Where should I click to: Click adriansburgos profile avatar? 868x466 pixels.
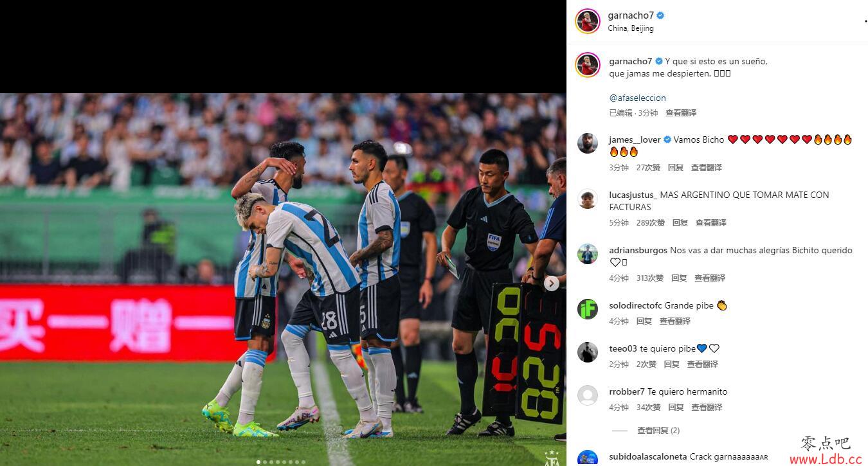pyautogui.click(x=587, y=254)
